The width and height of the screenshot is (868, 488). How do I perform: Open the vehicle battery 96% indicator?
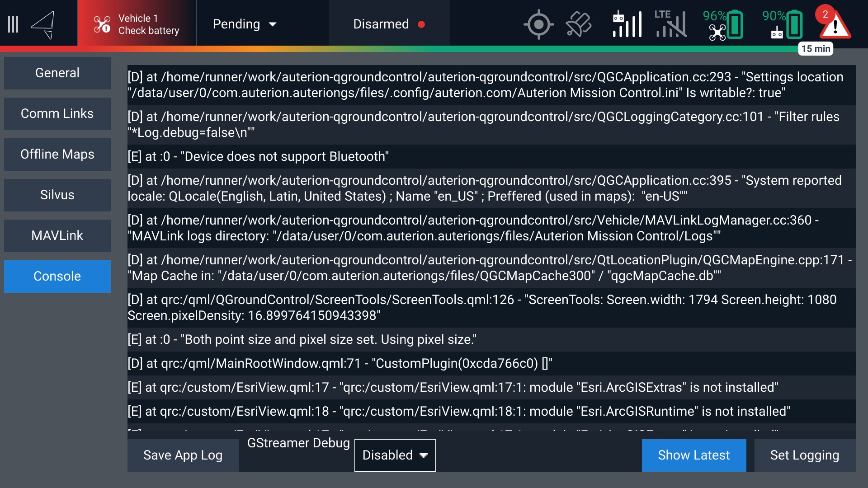(x=722, y=24)
